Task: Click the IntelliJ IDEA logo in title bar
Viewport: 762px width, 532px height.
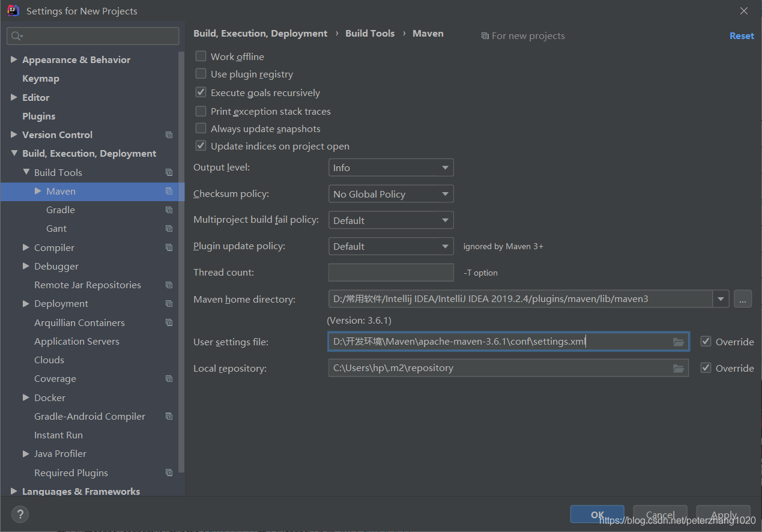Action: coord(13,10)
